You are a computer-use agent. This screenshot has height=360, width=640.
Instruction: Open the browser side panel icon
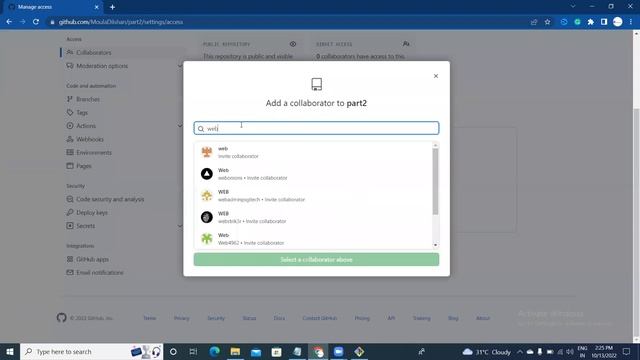pyautogui.click(x=604, y=22)
